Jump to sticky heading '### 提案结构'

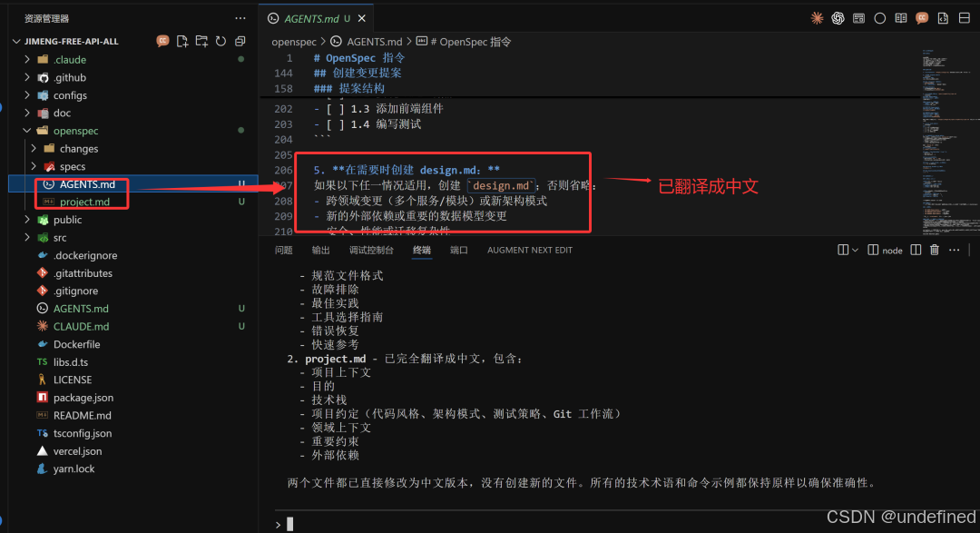tap(348, 89)
